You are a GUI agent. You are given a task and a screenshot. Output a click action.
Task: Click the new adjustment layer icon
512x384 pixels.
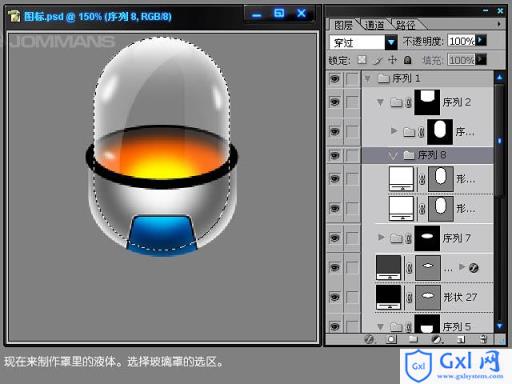[436, 340]
